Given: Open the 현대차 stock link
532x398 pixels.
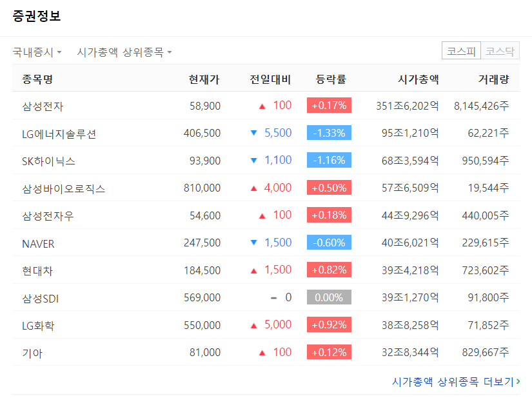Looking at the screenshot, I should (x=37, y=271).
